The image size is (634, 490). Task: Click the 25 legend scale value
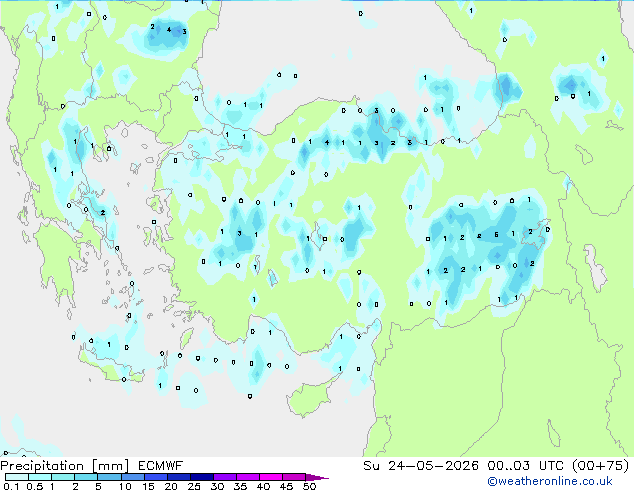tap(194, 486)
